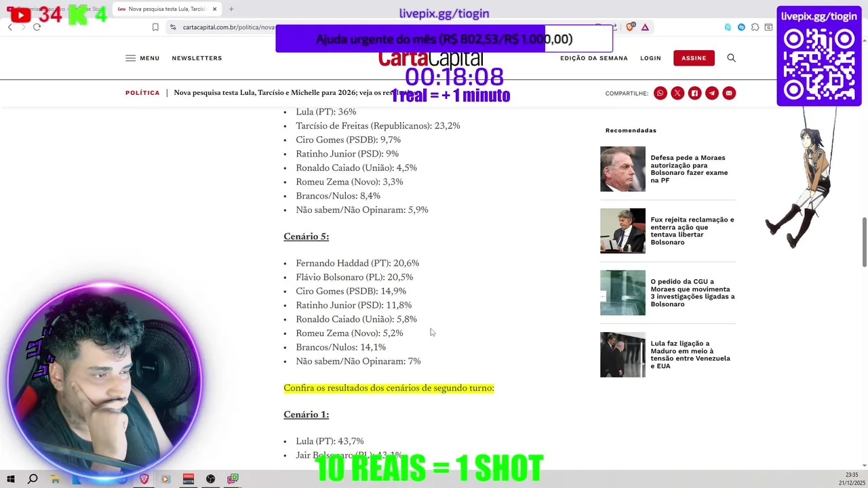Click thumbnail of Fux rejeita reclamação article
The image size is (868, 488).
[623, 231]
